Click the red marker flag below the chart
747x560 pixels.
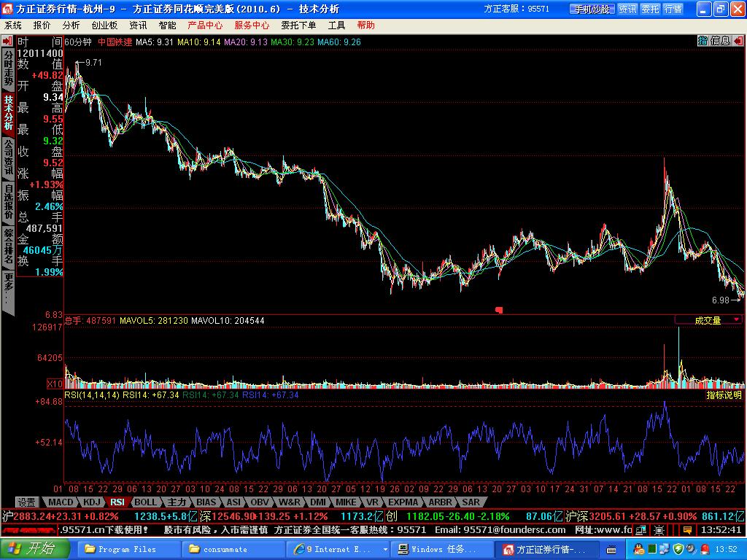pyautogui.click(x=499, y=310)
